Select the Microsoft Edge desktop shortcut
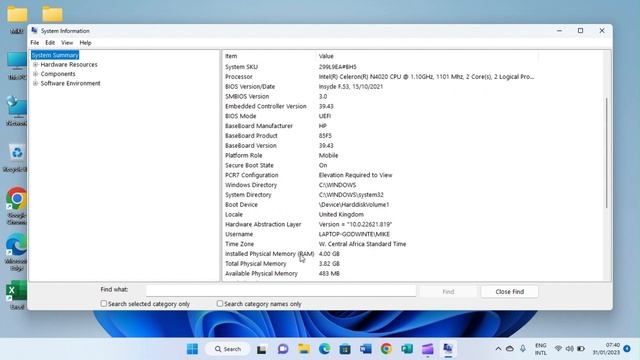Viewport: 640px width, 360px height. pyautogui.click(x=16, y=252)
